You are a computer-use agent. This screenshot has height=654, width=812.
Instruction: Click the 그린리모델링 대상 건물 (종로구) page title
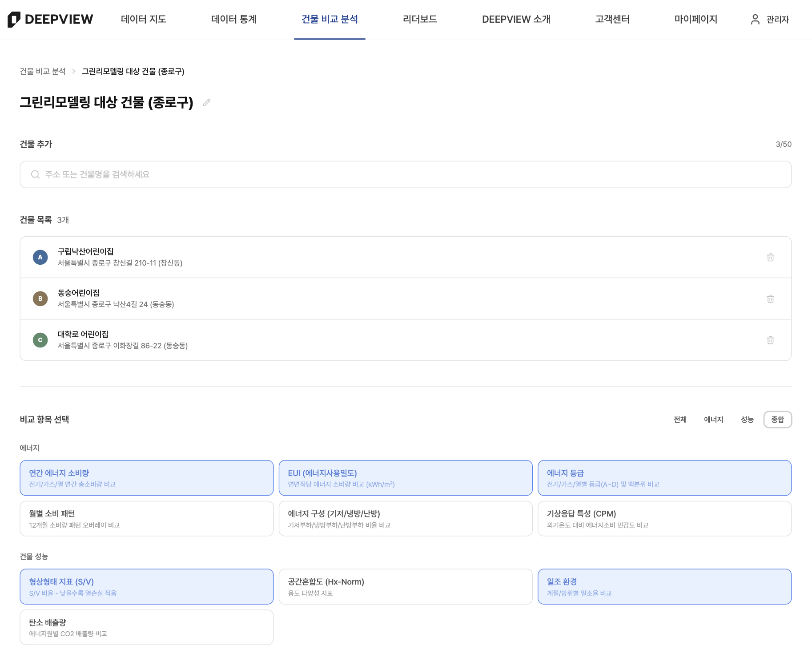[x=107, y=102]
